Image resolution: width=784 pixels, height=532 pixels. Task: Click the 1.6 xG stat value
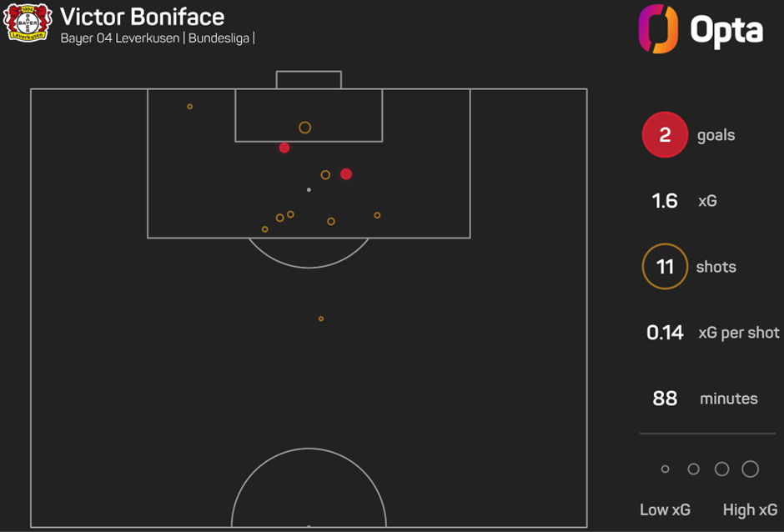coord(665,201)
